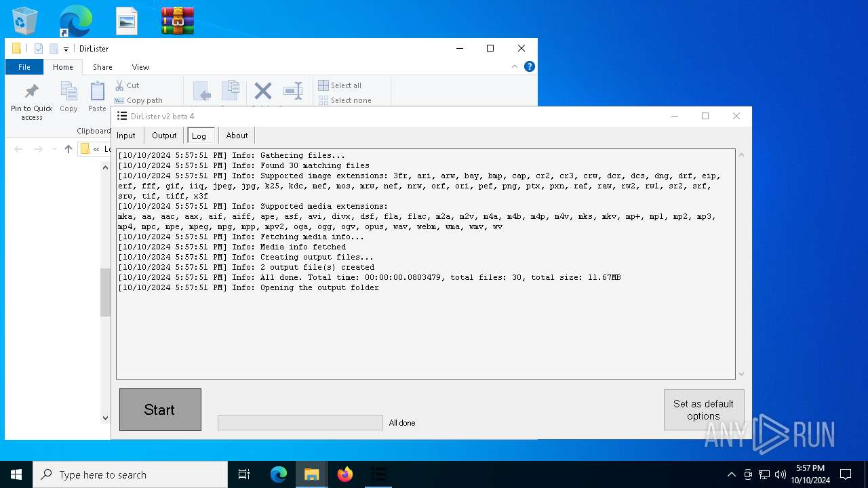Click the 'Media info fetched' log line
Screen dimensions: 868x488
coord(232,247)
